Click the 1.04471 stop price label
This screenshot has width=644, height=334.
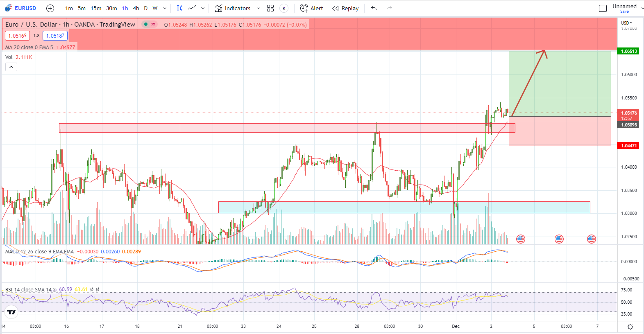click(x=628, y=146)
